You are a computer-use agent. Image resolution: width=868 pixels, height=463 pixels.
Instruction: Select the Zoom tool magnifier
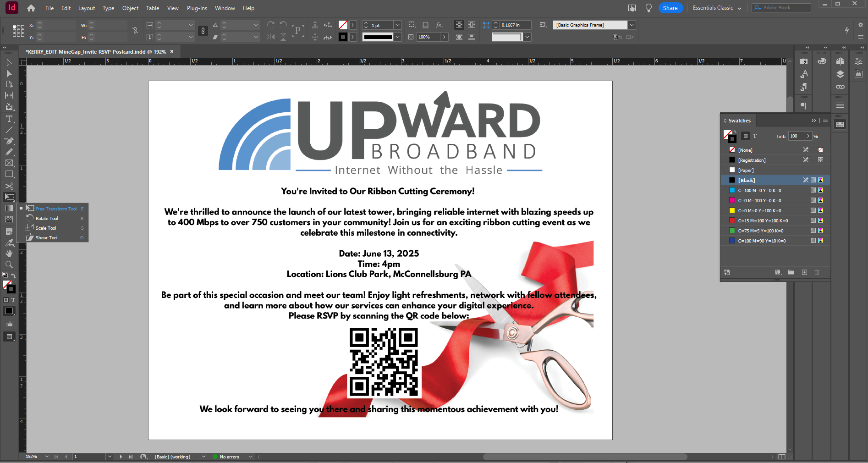pos(9,265)
